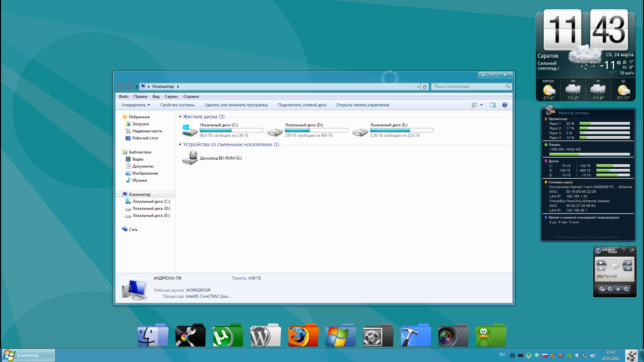Click Свойства системы button
The height and width of the screenshot is (362, 644).
click(x=177, y=105)
